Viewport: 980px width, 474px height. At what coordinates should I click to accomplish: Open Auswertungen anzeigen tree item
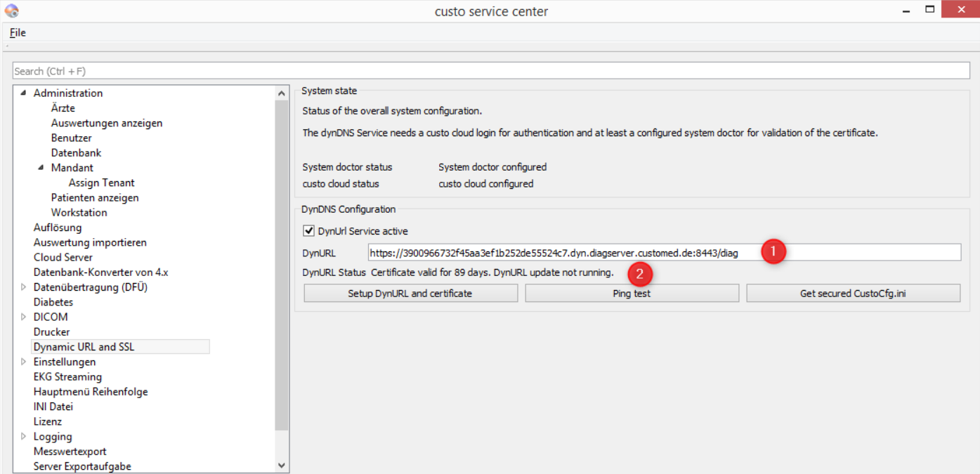pos(107,123)
